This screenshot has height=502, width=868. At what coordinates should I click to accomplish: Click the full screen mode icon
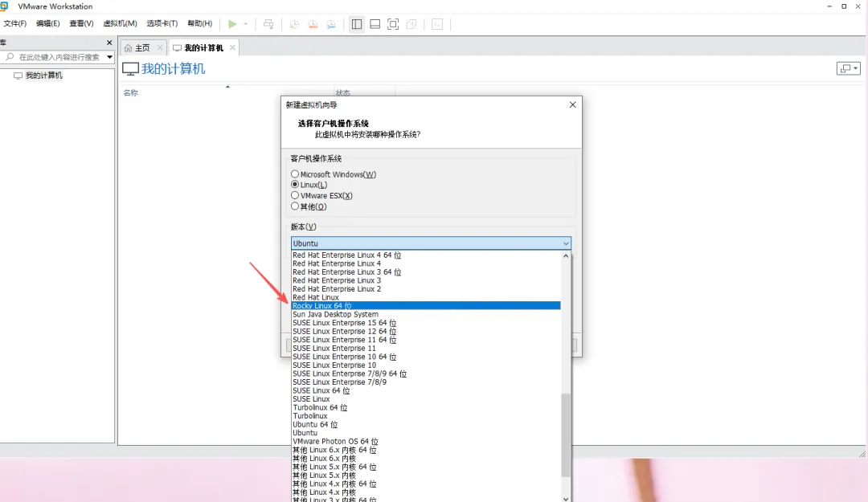tap(393, 24)
